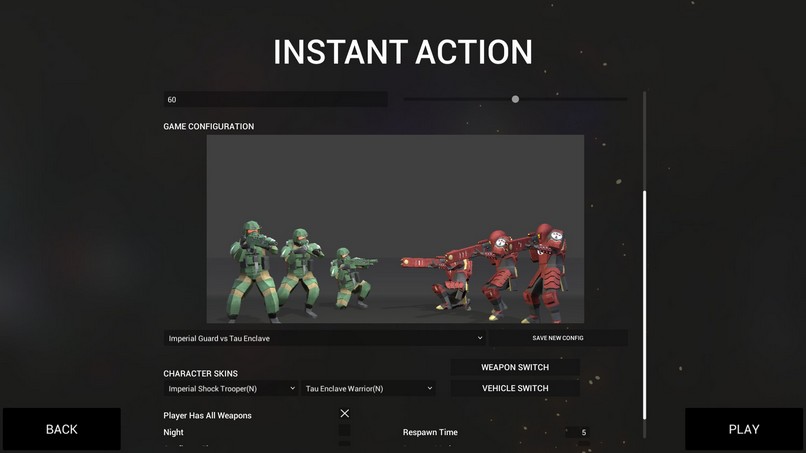Open the Imperial Shock Trooper skin dropdown
The image size is (806, 453).
231,388
